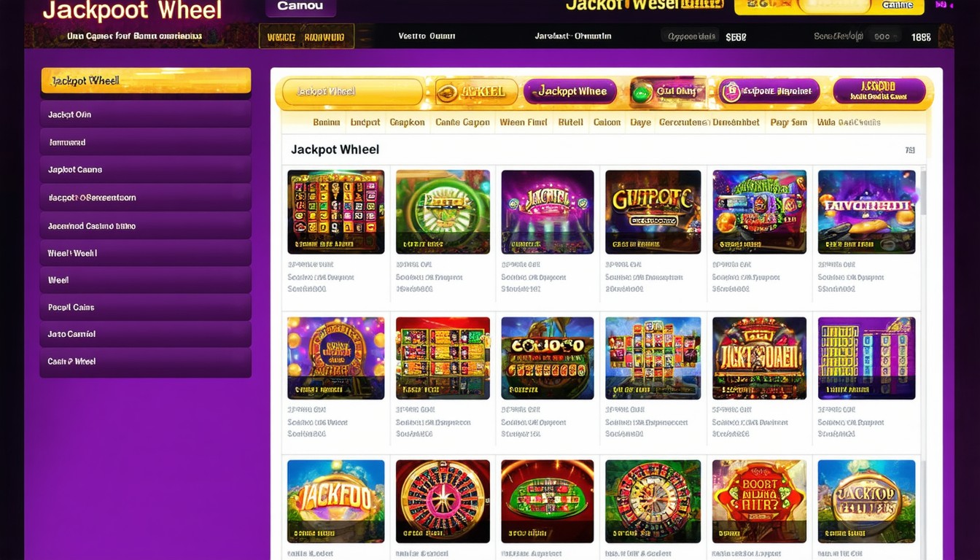Select the slot-grid game at the start of the first row
Screen dimensions: 980x560
click(335, 212)
